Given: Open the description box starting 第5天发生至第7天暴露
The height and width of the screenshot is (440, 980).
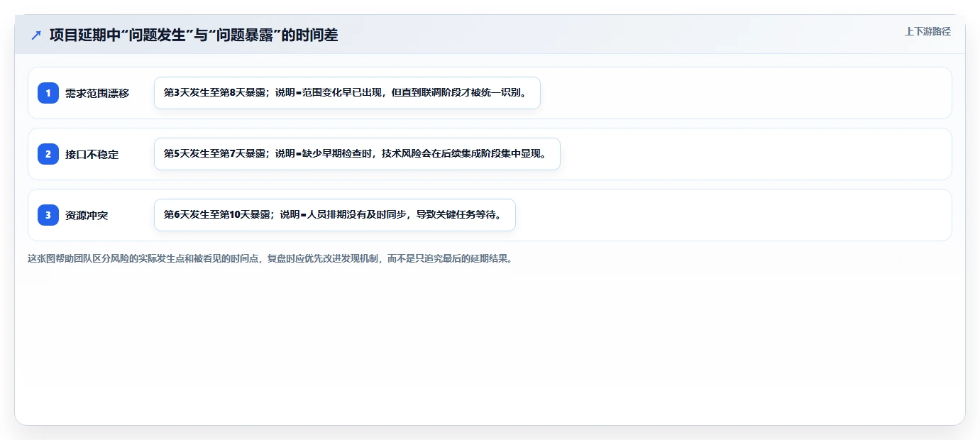Looking at the screenshot, I should coord(357,154).
